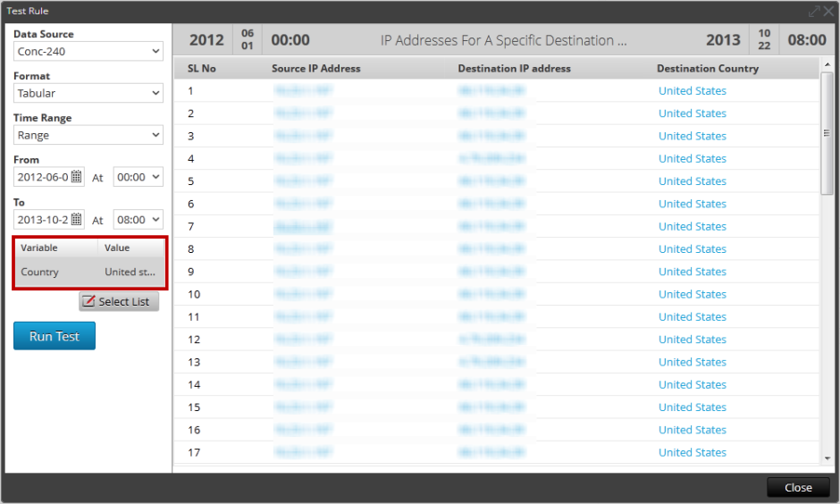Sort by Source IP Address column header
The image size is (840, 504).
point(316,69)
